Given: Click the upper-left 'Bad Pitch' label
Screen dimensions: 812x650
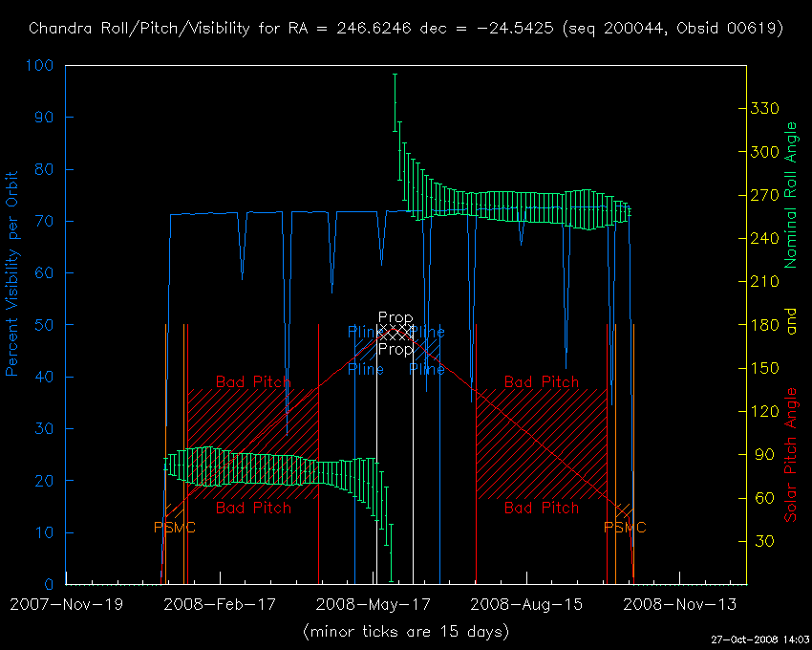Looking at the screenshot, I should pyautogui.click(x=253, y=381).
